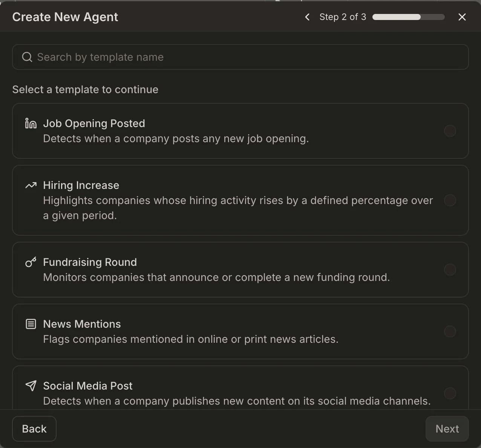Choose the Hiring Increase template card
The height and width of the screenshot is (448, 481).
(240, 200)
